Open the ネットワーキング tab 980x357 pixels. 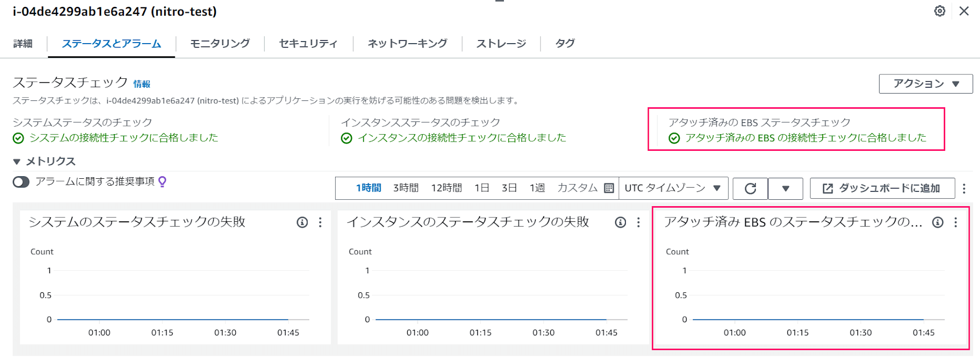(x=407, y=44)
